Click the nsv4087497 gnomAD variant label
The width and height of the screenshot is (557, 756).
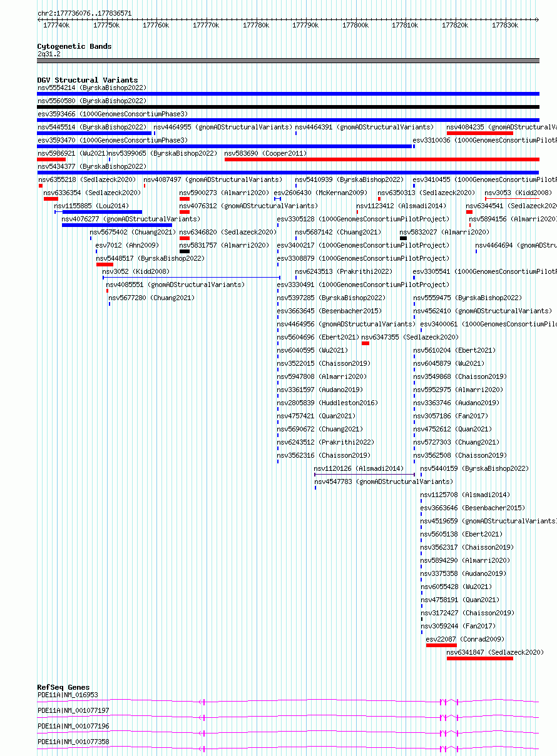click(x=213, y=179)
